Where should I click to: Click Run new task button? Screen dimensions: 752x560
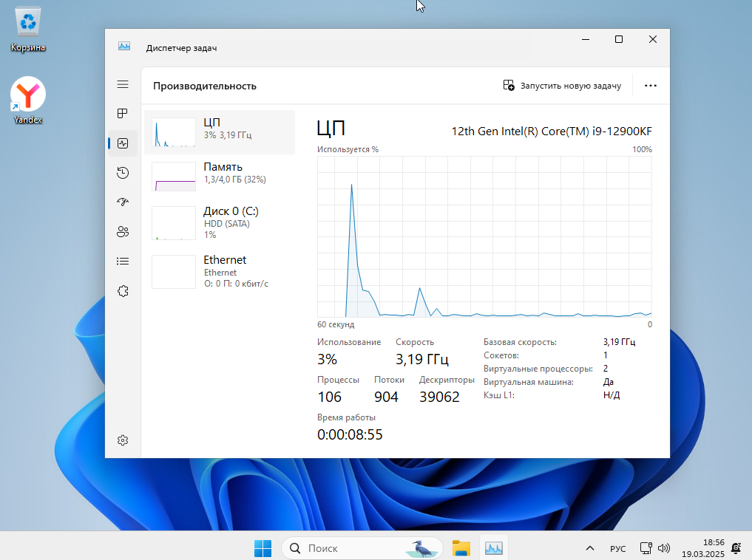(x=562, y=86)
